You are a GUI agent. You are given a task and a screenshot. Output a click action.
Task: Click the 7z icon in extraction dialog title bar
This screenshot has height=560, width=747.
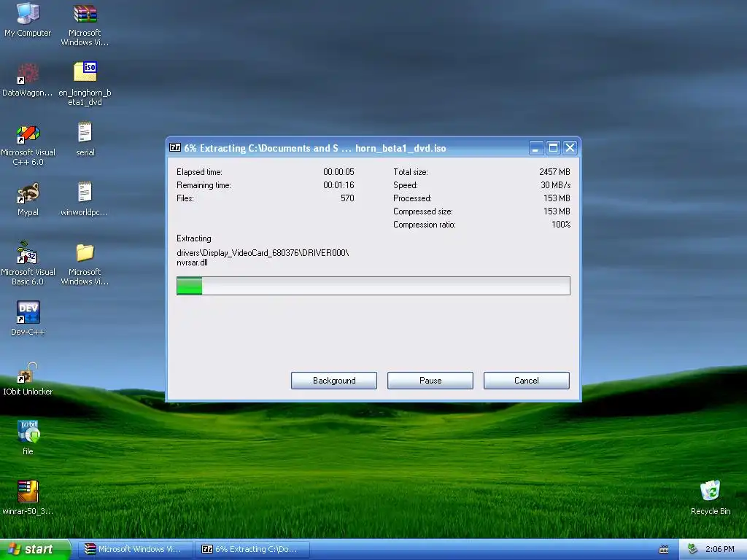point(175,147)
